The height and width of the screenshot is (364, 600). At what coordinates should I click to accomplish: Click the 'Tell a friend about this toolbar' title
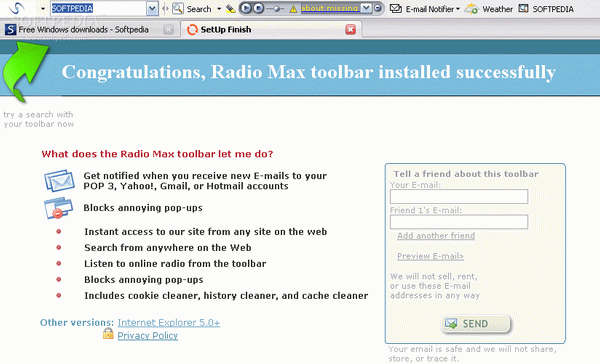[x=466, y=174]
